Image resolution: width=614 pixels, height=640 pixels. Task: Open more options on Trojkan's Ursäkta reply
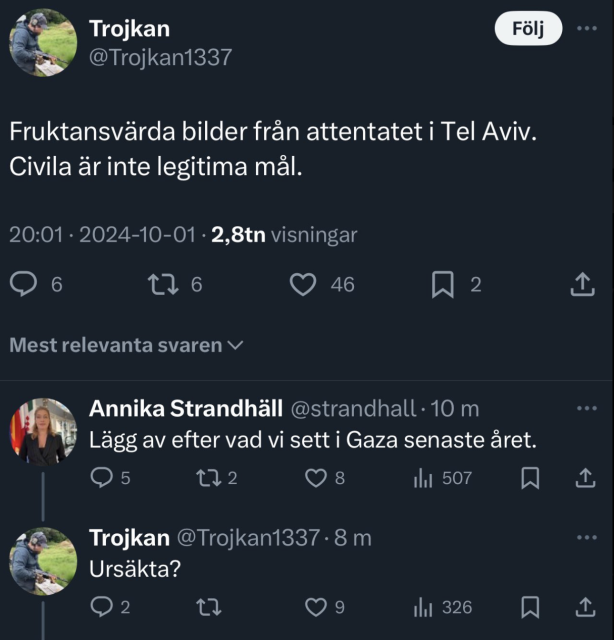coord(586,538)
